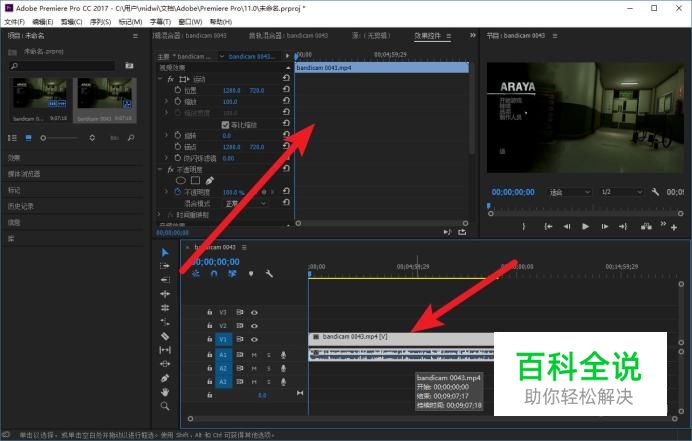The image size is (692, 441).
Task: Toggle lock on track V3
Action: pyautogui.click(x=210, y=313)
